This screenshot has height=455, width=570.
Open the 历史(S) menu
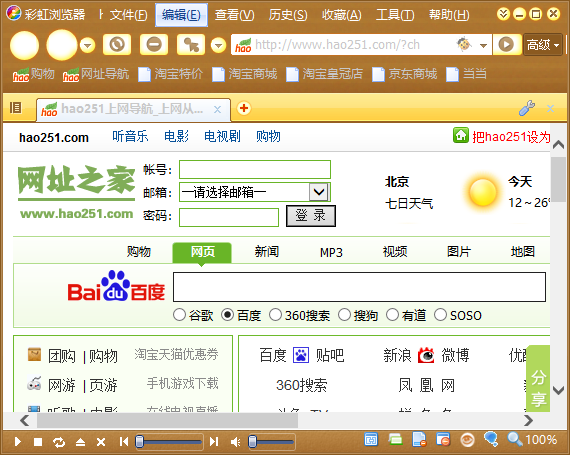(x=288, y=15)
